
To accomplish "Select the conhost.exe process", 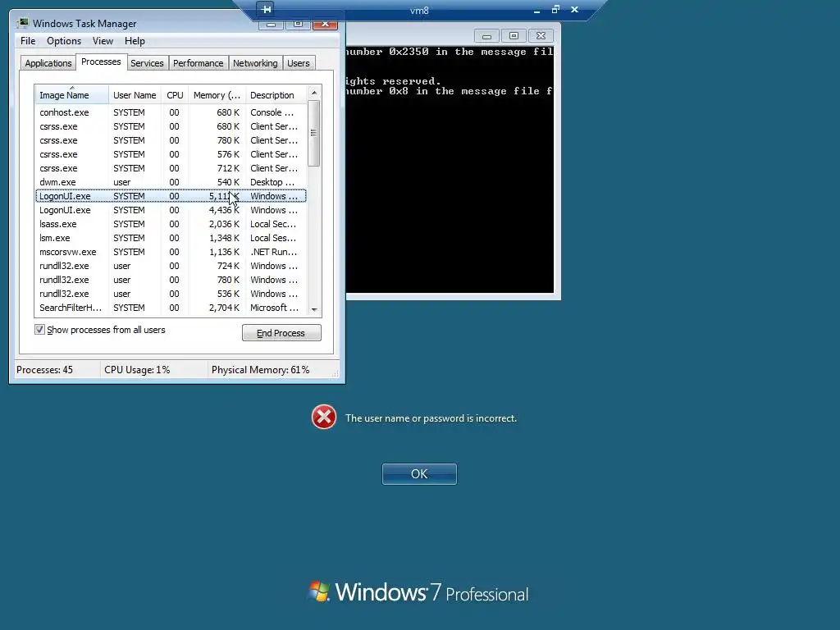I will pyautogui.click(x=171, y=112).
